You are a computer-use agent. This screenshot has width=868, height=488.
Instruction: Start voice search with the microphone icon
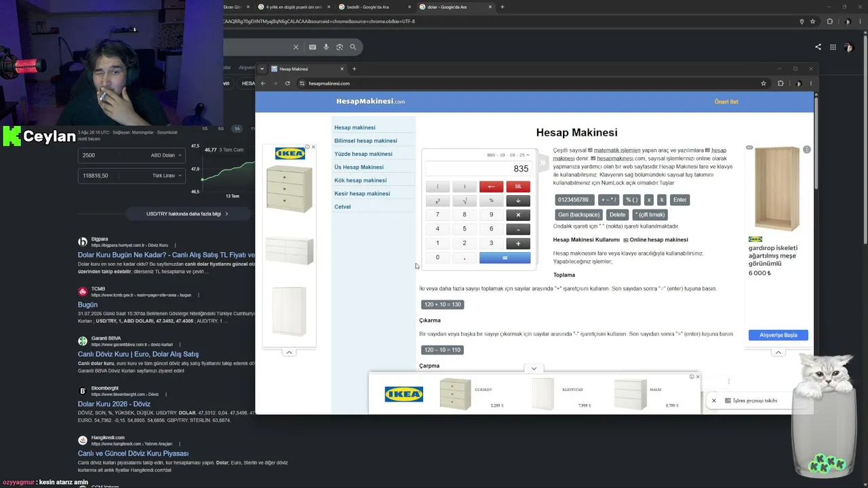(326, 47)
